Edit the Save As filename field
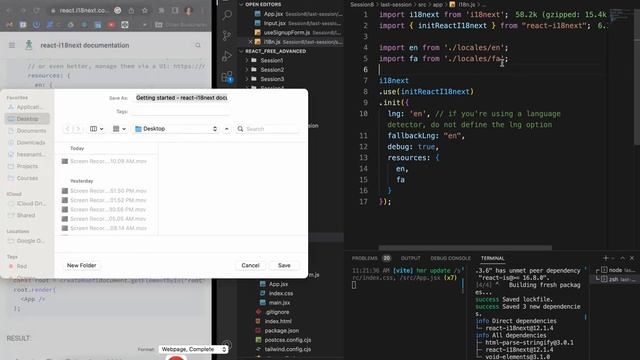Viewport: 640px width, 360px height. click(181, 98)
